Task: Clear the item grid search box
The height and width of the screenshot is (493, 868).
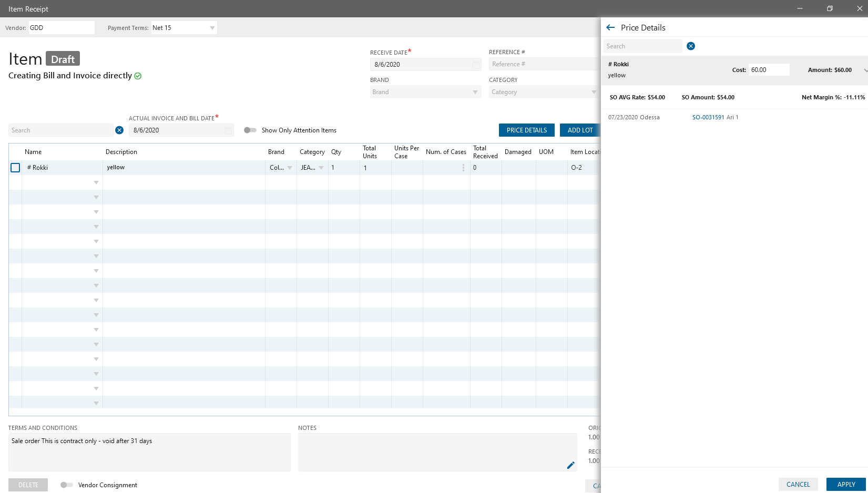Action: tap(119, 130)
